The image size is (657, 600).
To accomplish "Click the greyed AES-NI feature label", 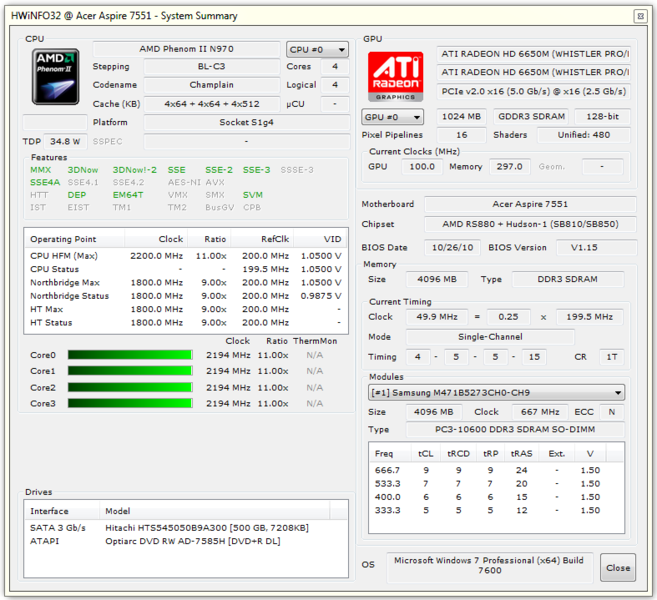I will (184, 182).
